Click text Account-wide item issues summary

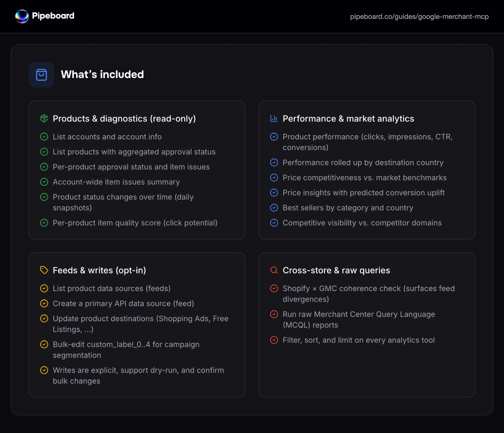[116, 182]
